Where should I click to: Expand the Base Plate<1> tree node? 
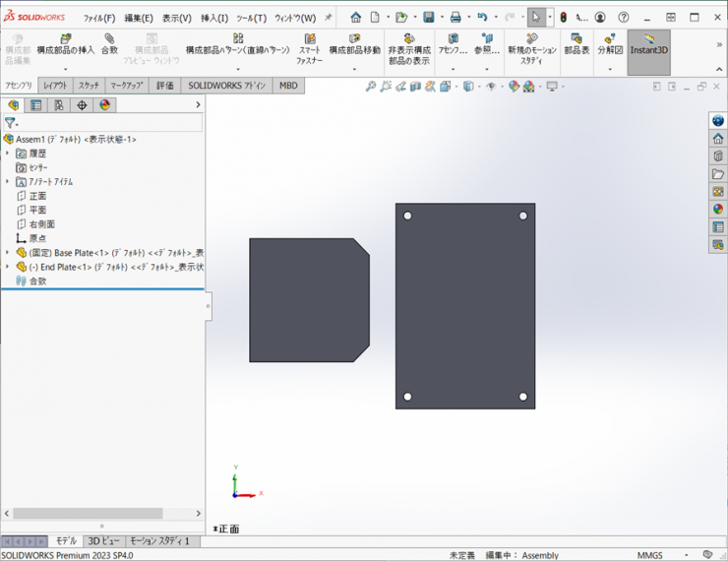tap(8, 253)
